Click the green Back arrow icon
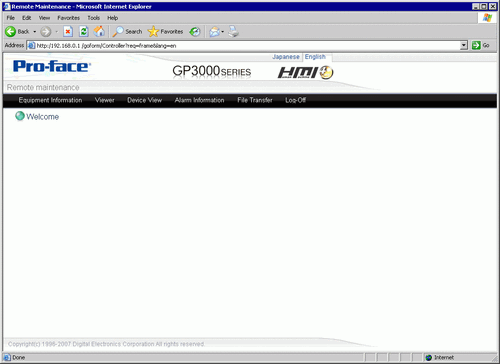Viewport: 500px width, 364px height. [x=10, y=32]
